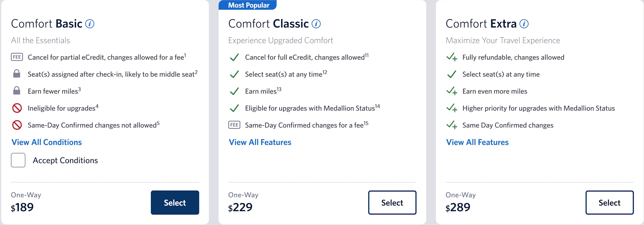Image resolution: width=644 pixels, height=225 pixels.
Task: Expand View All Features under Comfort Classic
Action: [260, 142]
